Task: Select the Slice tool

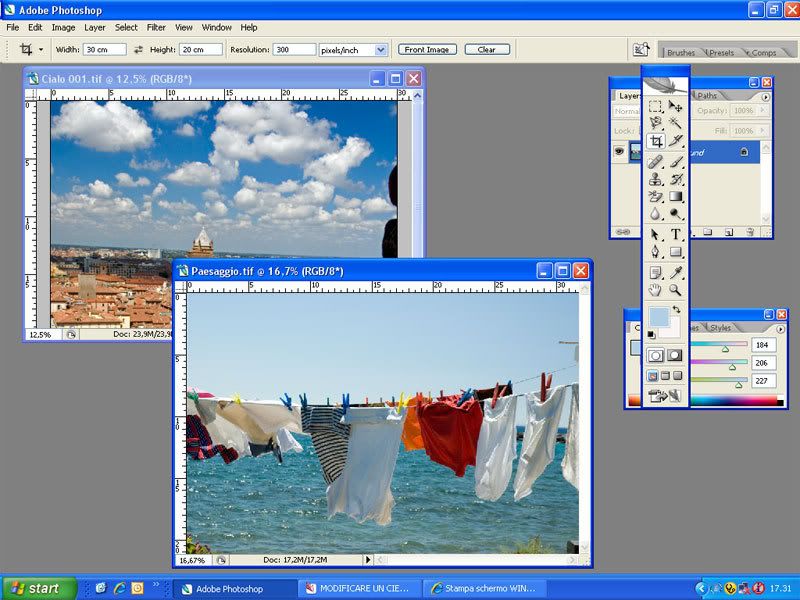Action: pos(676,141)
